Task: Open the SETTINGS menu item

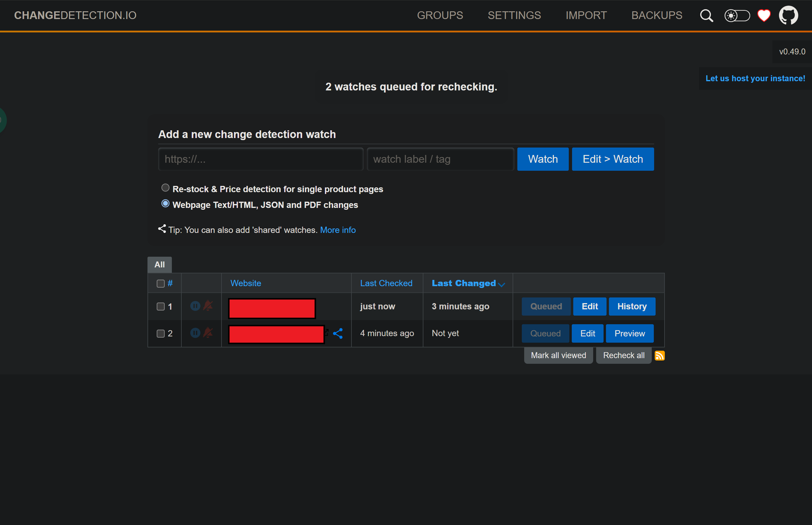Action: pos(514,15)
